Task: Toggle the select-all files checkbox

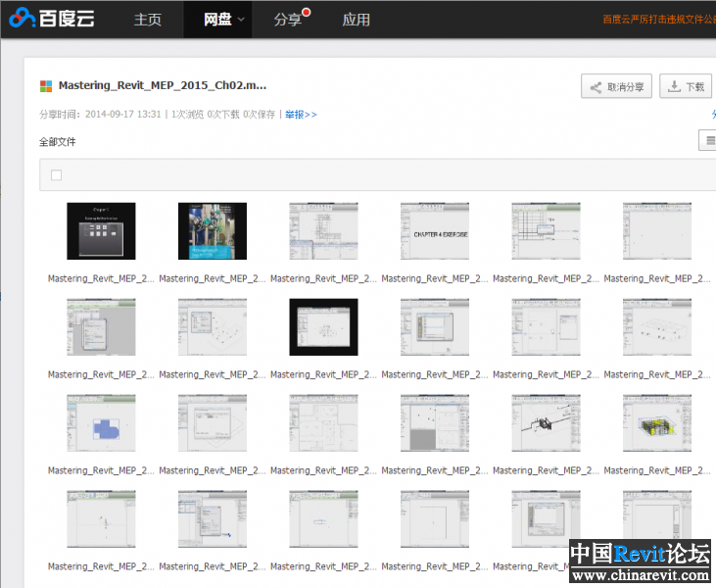Action: (x=56, y=175)
